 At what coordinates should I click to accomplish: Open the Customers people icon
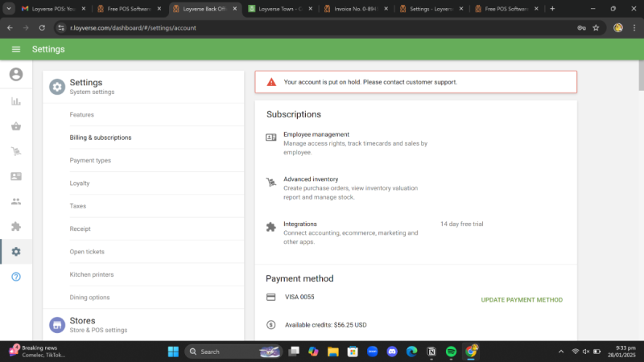pyautogui.click(x=16, y=202)
